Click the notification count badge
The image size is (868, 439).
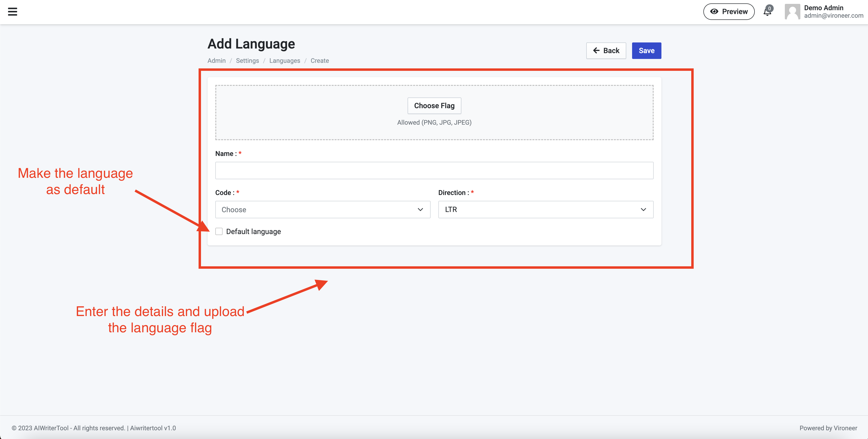coord(770,8)
